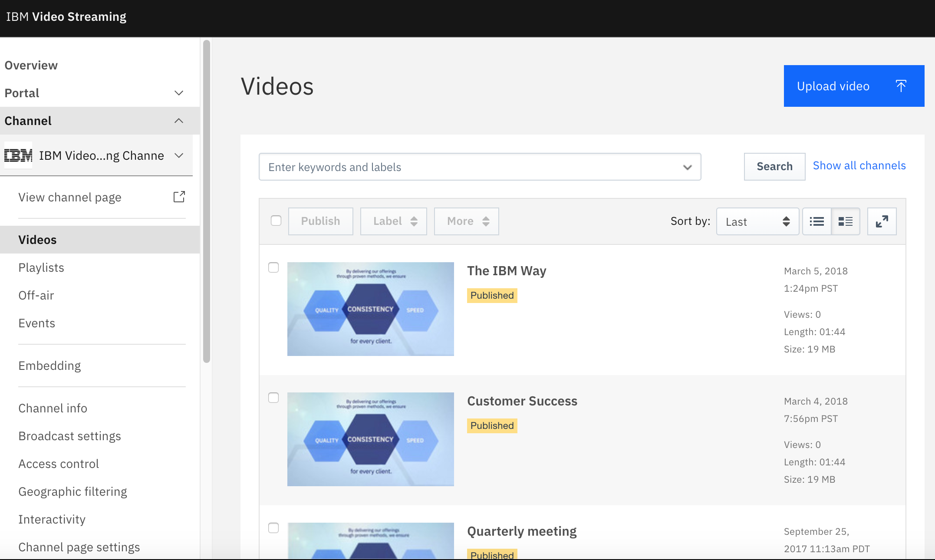Click the date March 4, 2018
The image size is (935, 560).
click(816, 401)
